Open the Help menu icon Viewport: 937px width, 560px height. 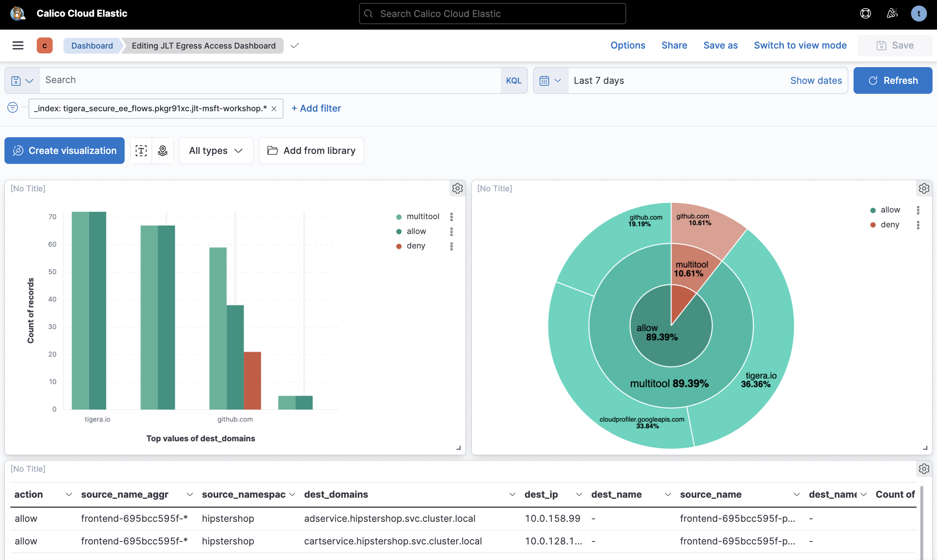[x=865, y=13]
